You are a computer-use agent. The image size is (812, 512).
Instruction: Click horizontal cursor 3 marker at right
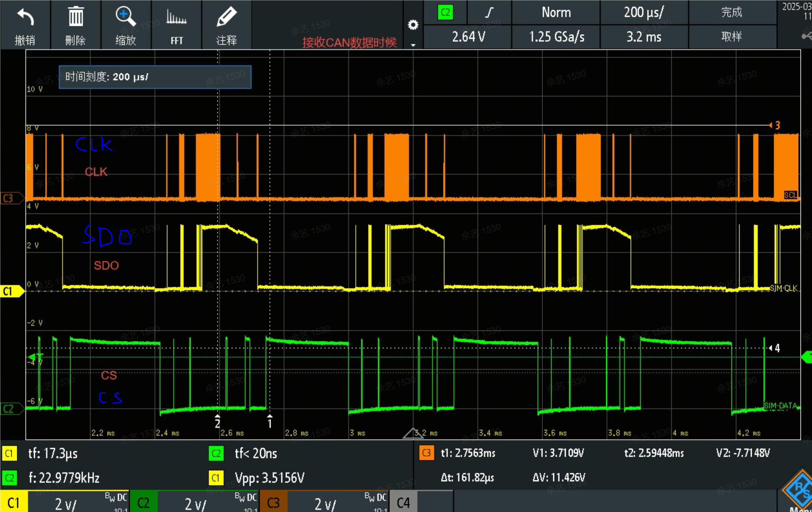pyautogui.click(x=775, y=125)
